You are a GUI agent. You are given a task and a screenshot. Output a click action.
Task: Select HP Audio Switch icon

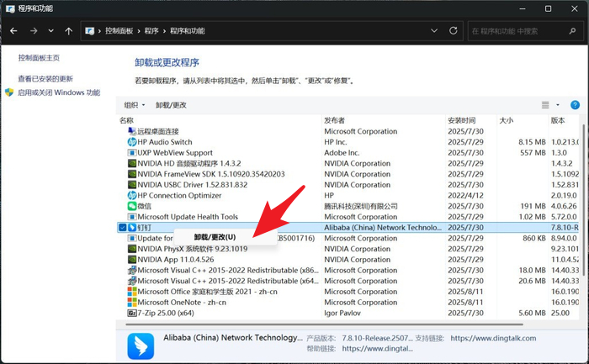[132, 142]
